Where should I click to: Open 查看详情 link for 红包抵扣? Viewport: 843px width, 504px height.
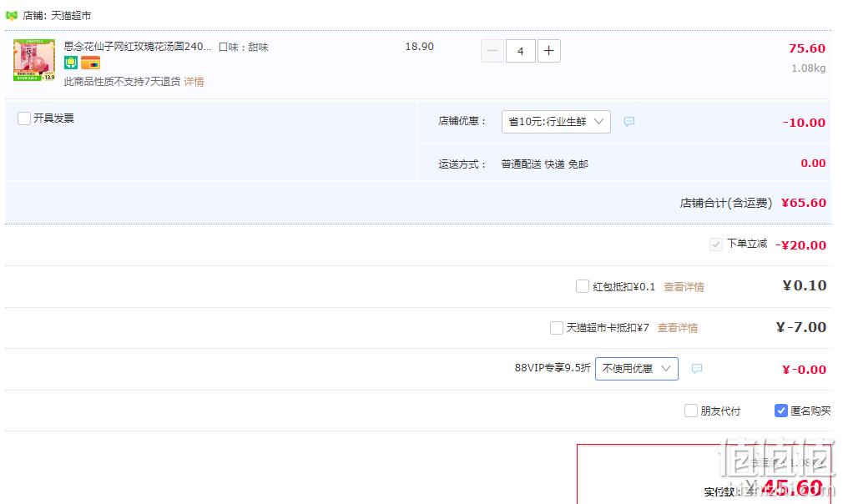(684, 287)
